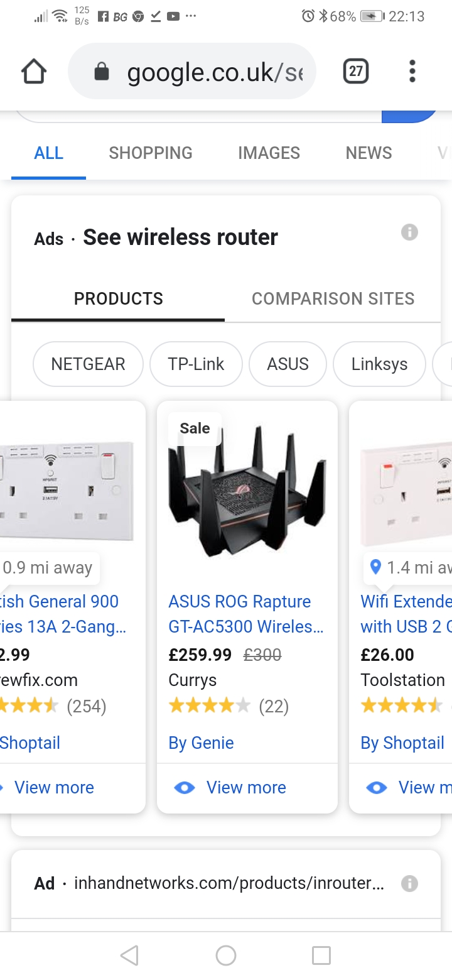The width and height of the screenshot is (452, 980).
Task: Tap the Android home circle button
Action: click(x=226, y=955)
